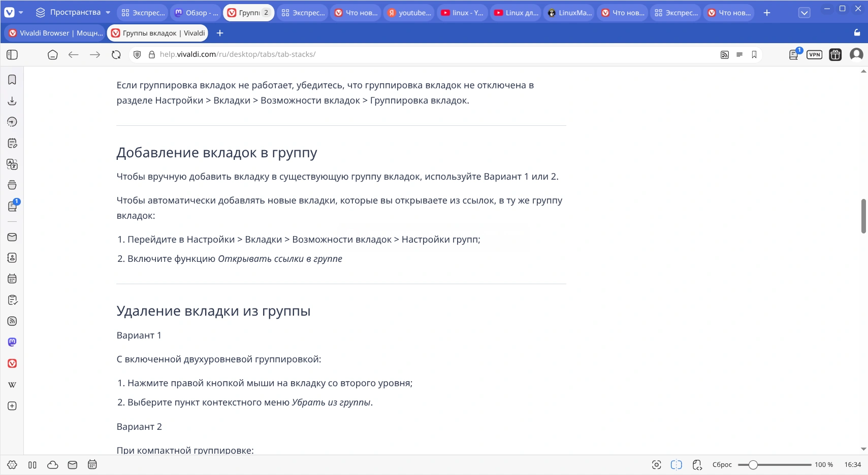Open the Calendar panel in the sidebar
The height and width of the screenshot is (475, 868).
(12, 279)
